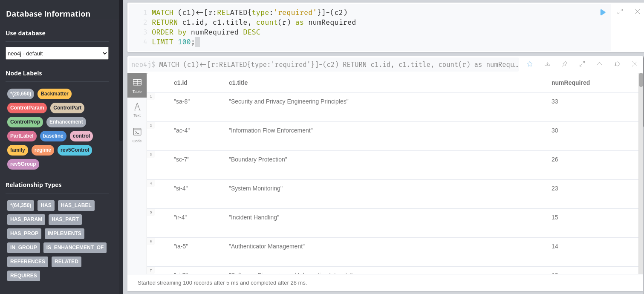
Task: Select the HAS relationship type
Action: (46, 205)
